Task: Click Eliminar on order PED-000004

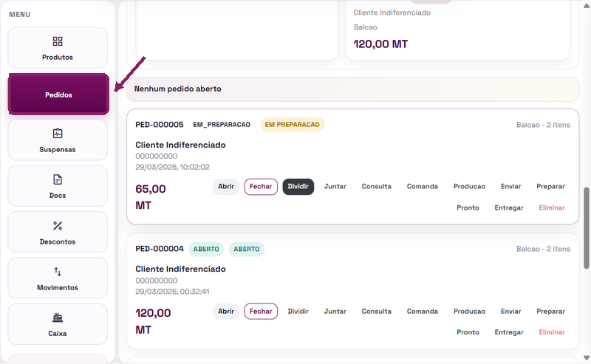Action: click(552, 332)
